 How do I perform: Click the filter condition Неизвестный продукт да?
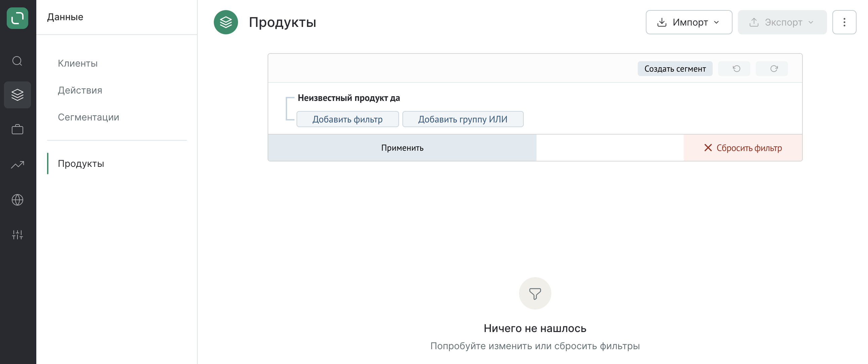[x=349, y=98]
